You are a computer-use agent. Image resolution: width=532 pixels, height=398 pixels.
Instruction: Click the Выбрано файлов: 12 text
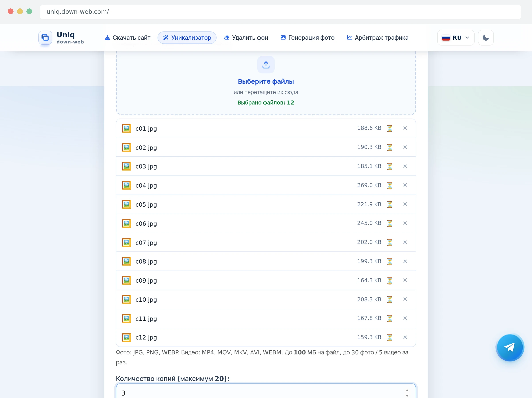click(x=266, y=103)
